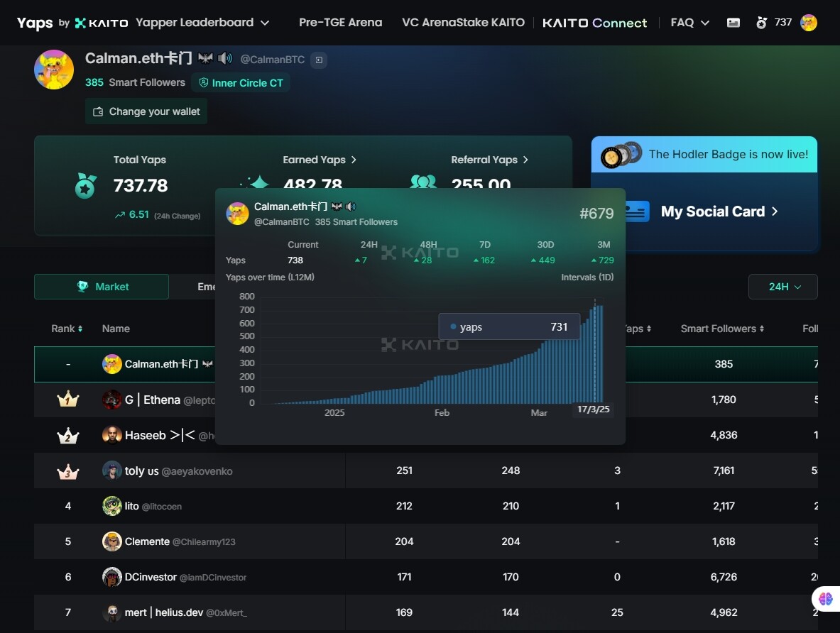
Task: Click lito avatar icon
Action: click(x=112, y=506)
